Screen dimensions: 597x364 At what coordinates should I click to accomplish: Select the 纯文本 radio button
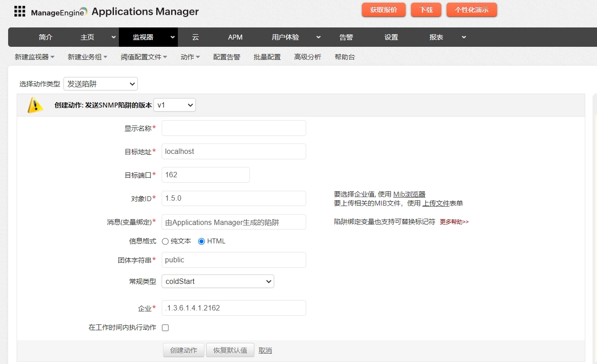pyautogui.click(x=165, y=241)
